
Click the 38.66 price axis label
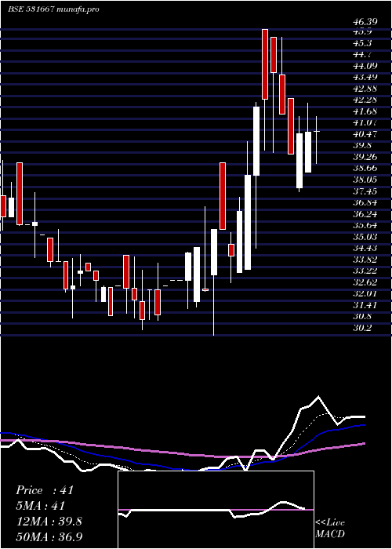(x=365, y=169)
